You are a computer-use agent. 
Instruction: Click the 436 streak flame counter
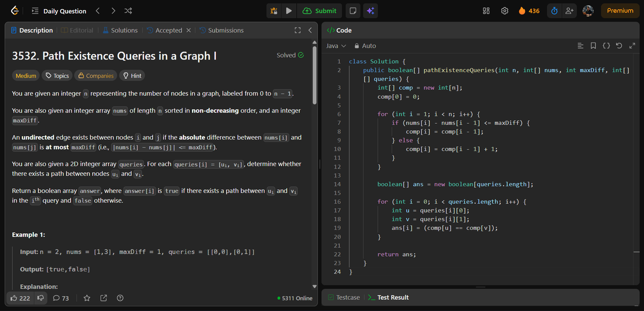(x=529, y=11)
